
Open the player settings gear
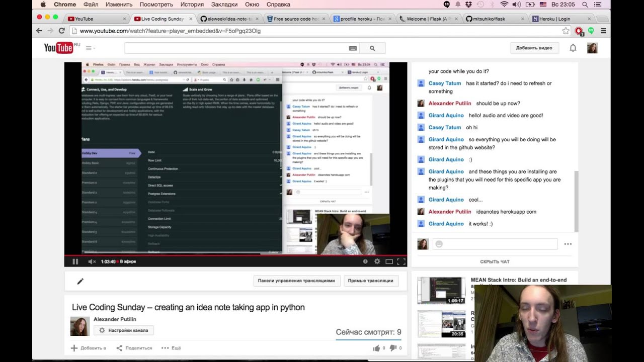(377, 261)
